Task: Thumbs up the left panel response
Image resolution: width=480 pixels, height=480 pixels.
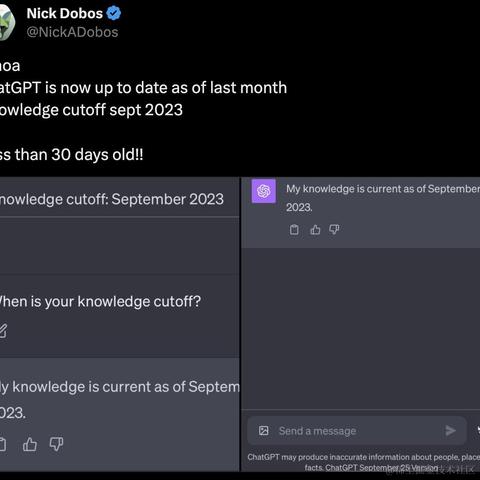Action: [x=30, y=444]
